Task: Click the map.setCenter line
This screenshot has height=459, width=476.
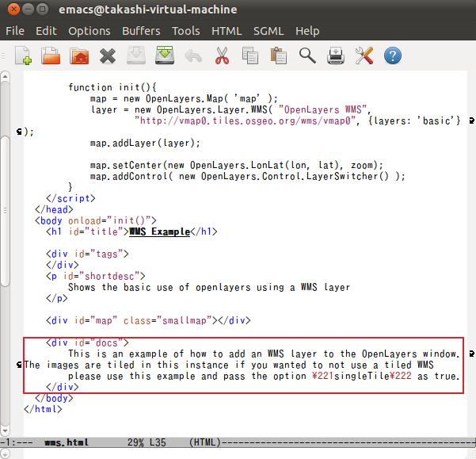Action: click(237, 166)
